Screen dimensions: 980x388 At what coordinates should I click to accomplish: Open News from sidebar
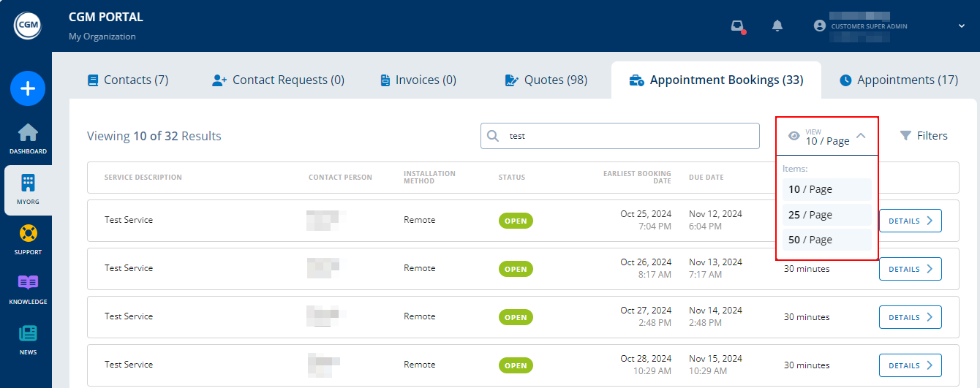pos(28,340)
